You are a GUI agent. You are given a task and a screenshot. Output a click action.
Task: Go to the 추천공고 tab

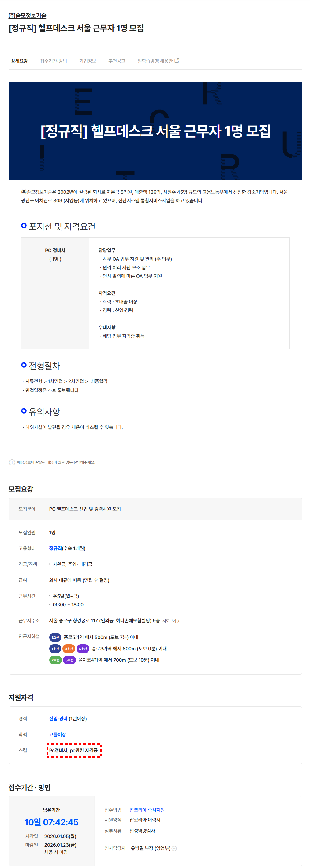tap(117, 61)
